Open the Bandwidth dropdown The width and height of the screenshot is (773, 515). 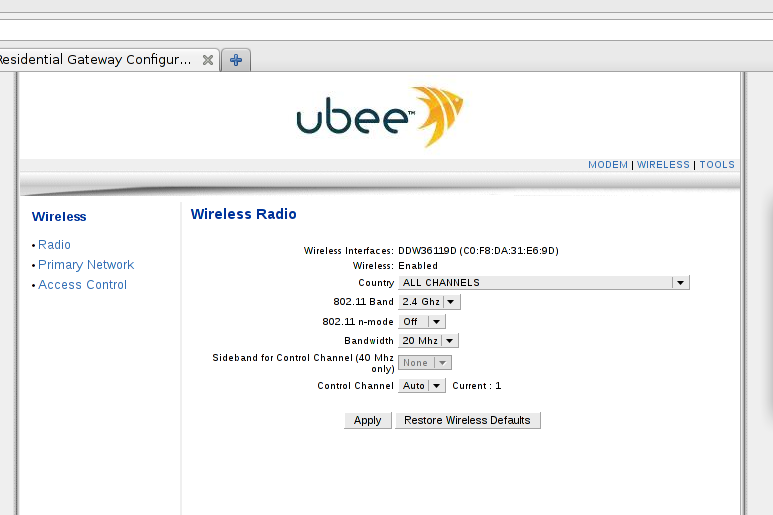point(428,341)
